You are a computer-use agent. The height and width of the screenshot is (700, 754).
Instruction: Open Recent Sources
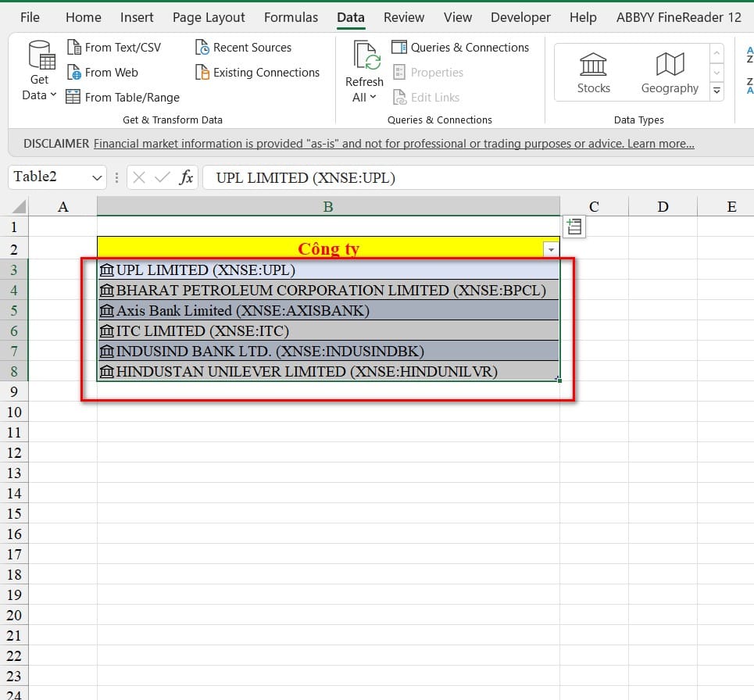coord(243,47)
